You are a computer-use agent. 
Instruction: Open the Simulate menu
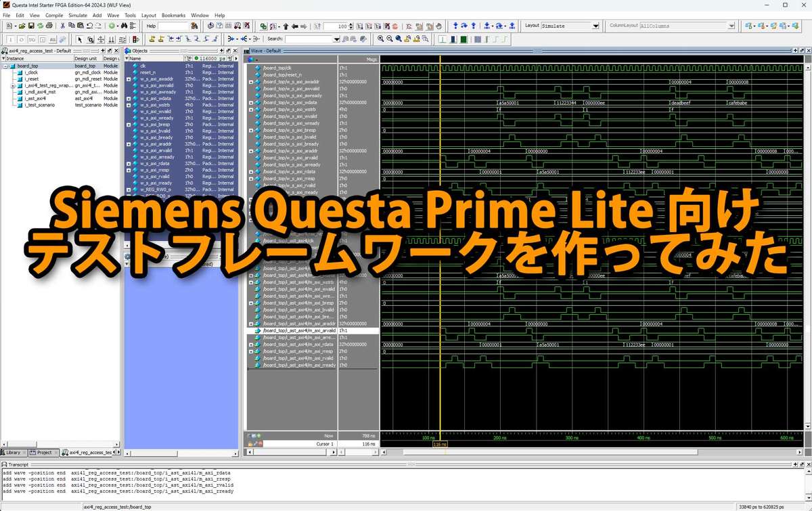[77, 15]
